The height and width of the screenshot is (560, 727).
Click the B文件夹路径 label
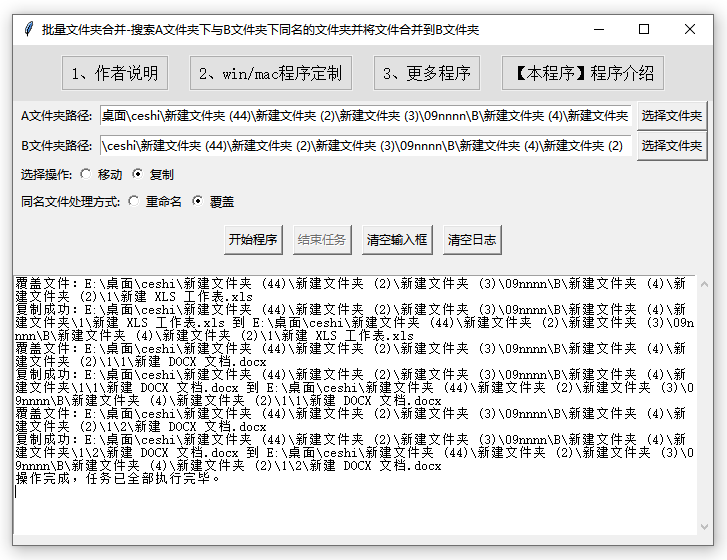point(56,146)
